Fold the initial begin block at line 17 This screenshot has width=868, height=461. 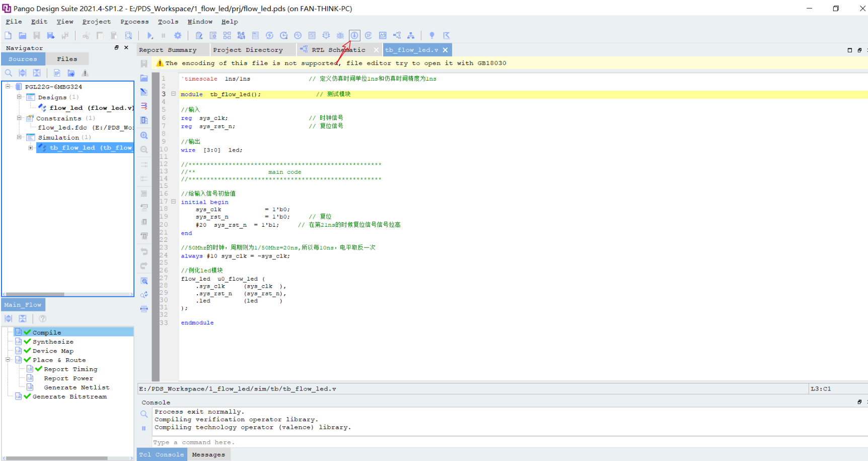[173, 202]
